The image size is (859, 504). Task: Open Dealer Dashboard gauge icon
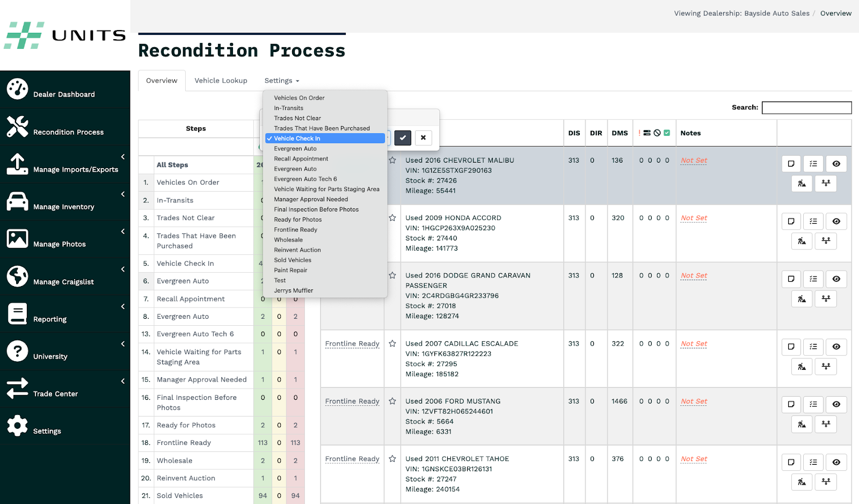click(17, 89)
